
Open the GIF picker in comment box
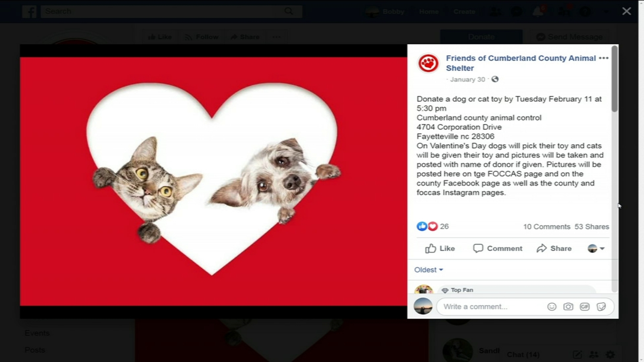584,307
